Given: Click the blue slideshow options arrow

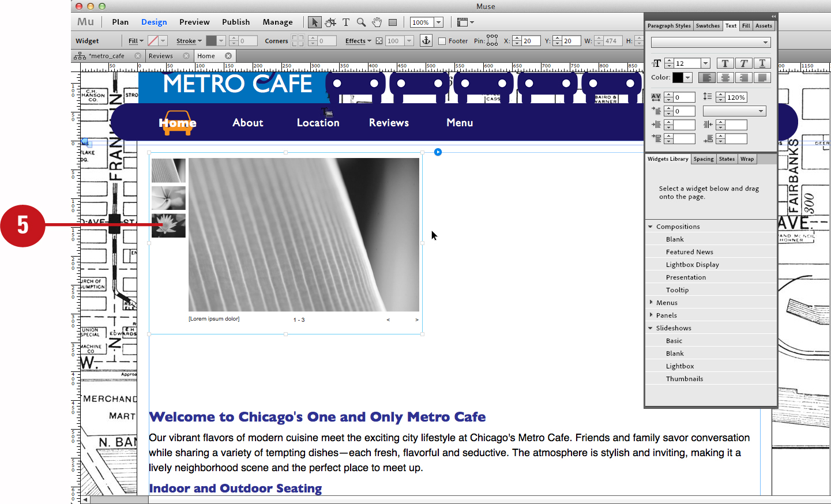Looking at the screenshot, I should (438, 152).
